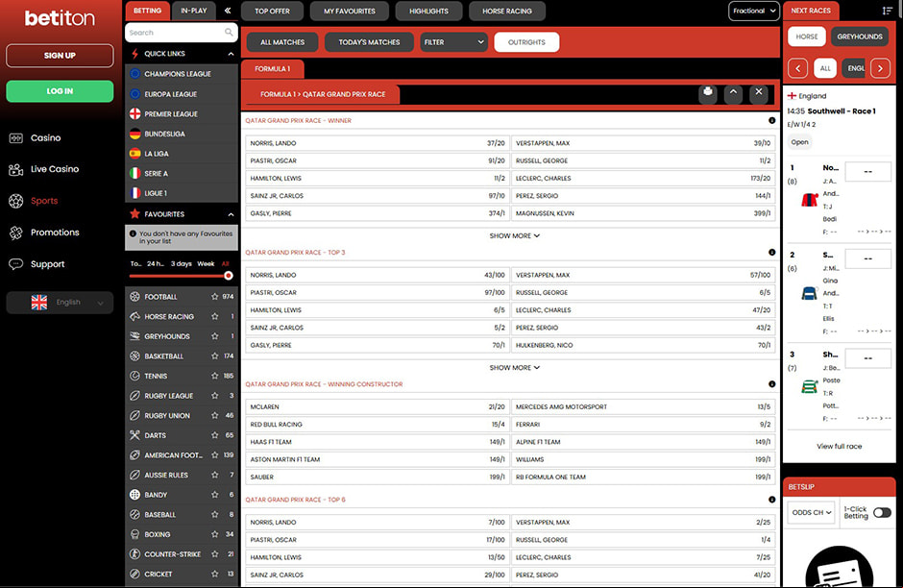Set time filter to 24h
Image resolution: width=903 pixels, height=588 pixels.
(x=155, y=264)
